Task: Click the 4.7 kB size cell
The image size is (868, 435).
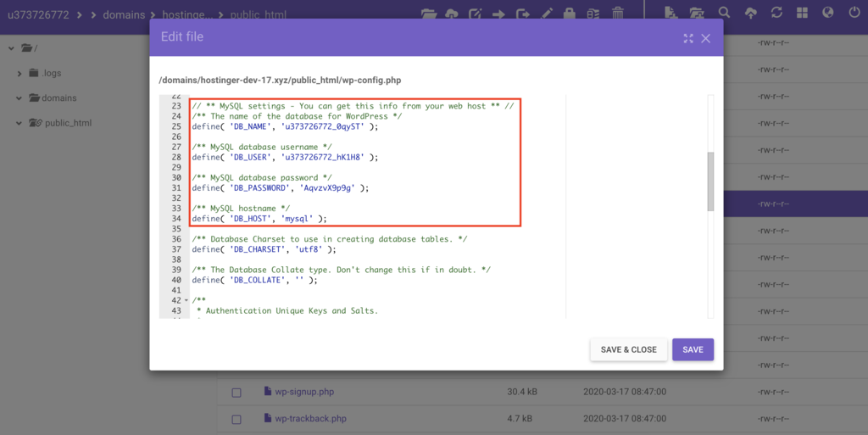Action: click(520, 418)
